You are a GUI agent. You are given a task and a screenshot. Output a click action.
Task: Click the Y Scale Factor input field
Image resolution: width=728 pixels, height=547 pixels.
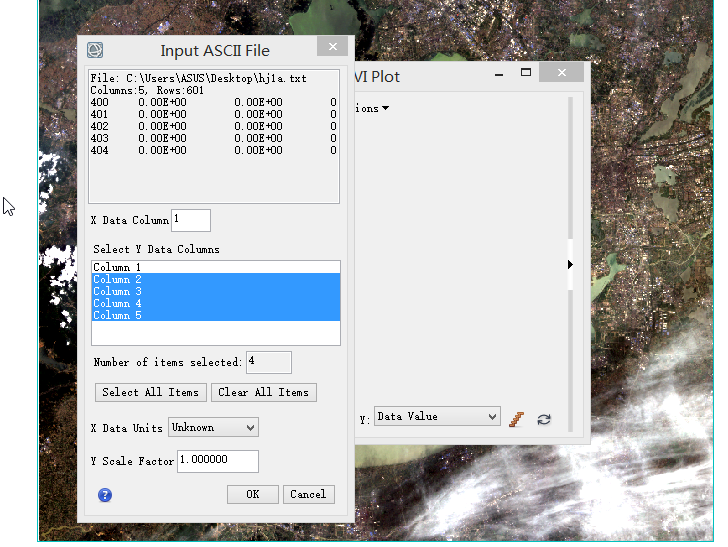217,460
